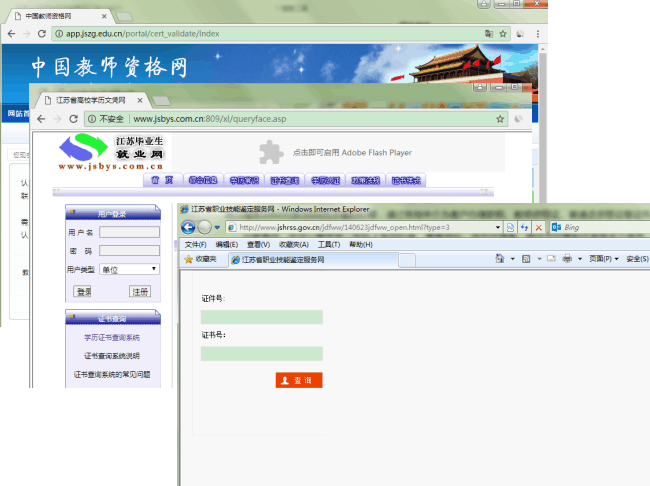Image resolution: width=650 pixels, height=486 pixels.
Task: Click the Adobe Flash Player plugin puzzle icon
Action: click(271, 152)
